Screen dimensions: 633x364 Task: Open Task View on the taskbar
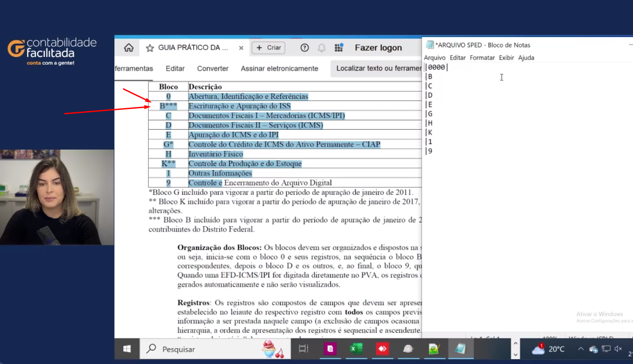[x=303, y=349]
